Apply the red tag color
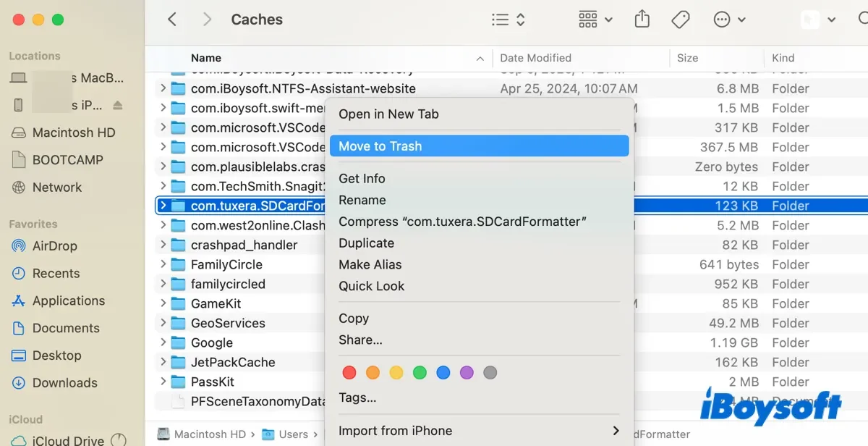This screenshot has height=446, width=868. click(349, 373)
